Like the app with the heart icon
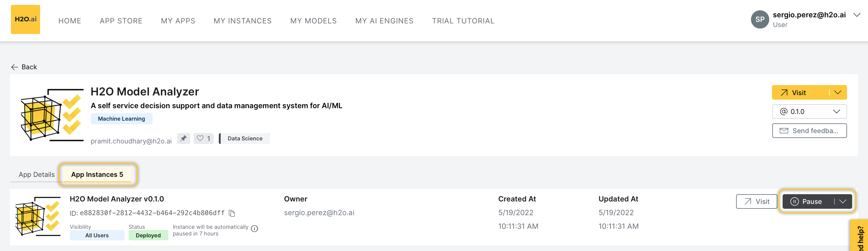Viewport: 868px width, 251px height. point(200,139)
